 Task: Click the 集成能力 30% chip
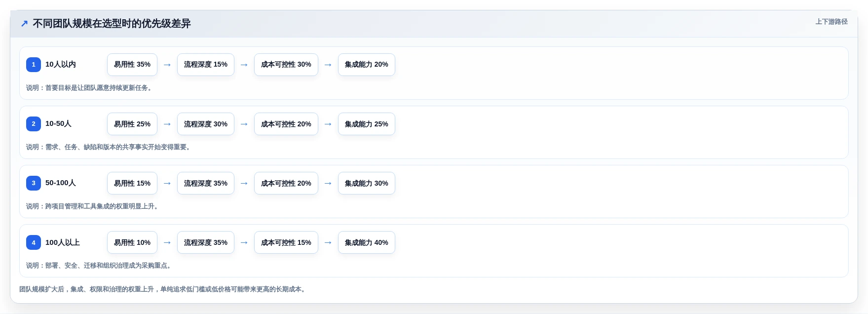367,183
